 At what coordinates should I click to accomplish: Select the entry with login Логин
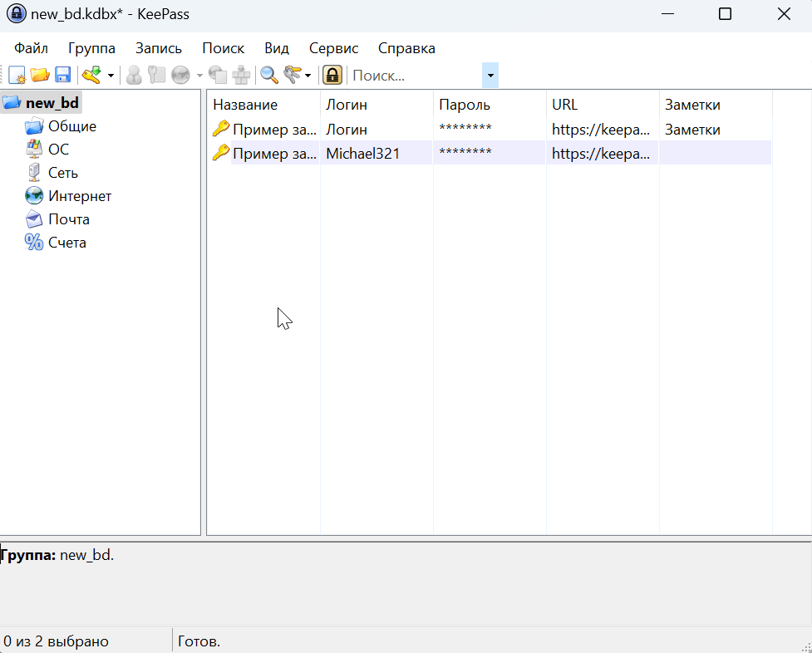(347, 130)
